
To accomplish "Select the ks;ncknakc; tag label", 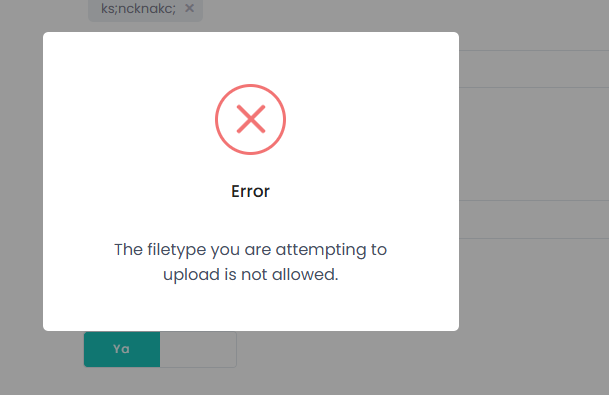I will [x=138, y=8].
